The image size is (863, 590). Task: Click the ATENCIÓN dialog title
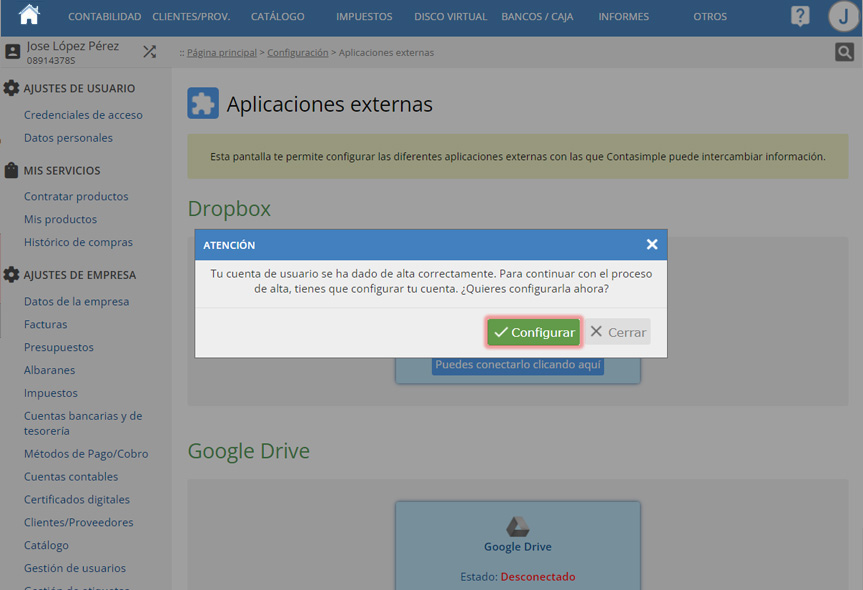click(229, 245)
